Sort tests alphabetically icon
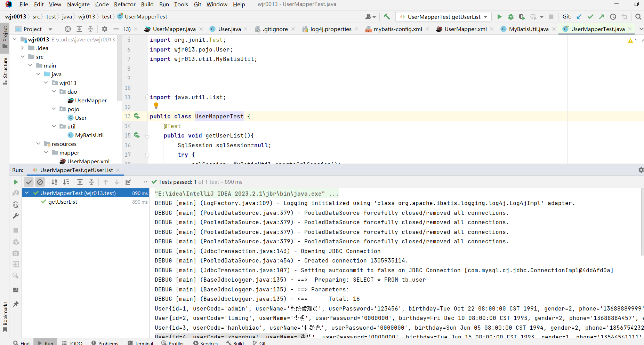The height and width of the screenshot is (345, 644). tap(54, 182)
